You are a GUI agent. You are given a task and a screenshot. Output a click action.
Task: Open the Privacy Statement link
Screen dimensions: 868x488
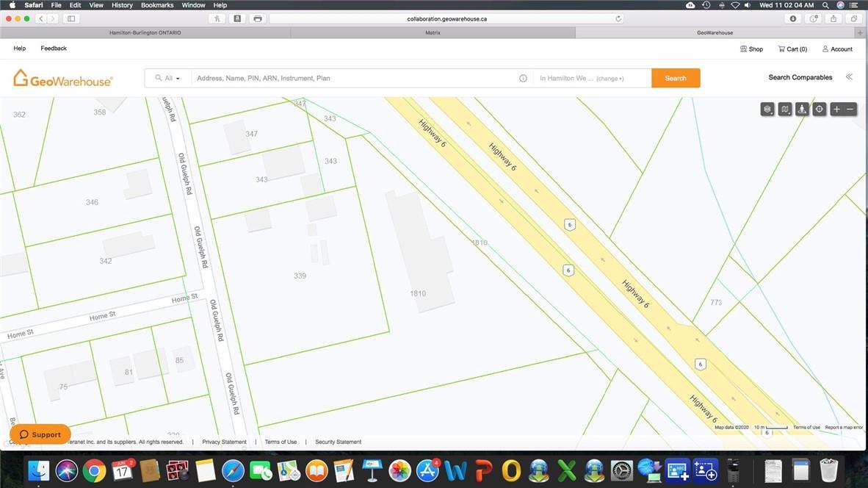point(224,442)
